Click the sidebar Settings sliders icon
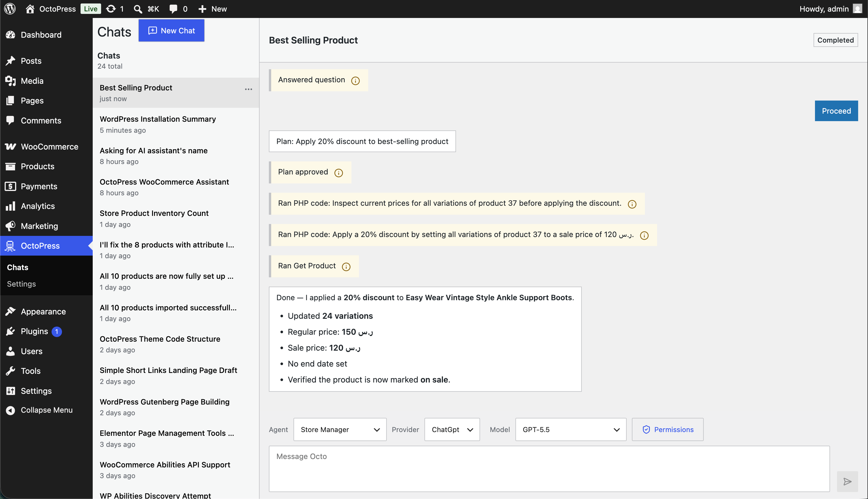 click(x=10, y=391)
